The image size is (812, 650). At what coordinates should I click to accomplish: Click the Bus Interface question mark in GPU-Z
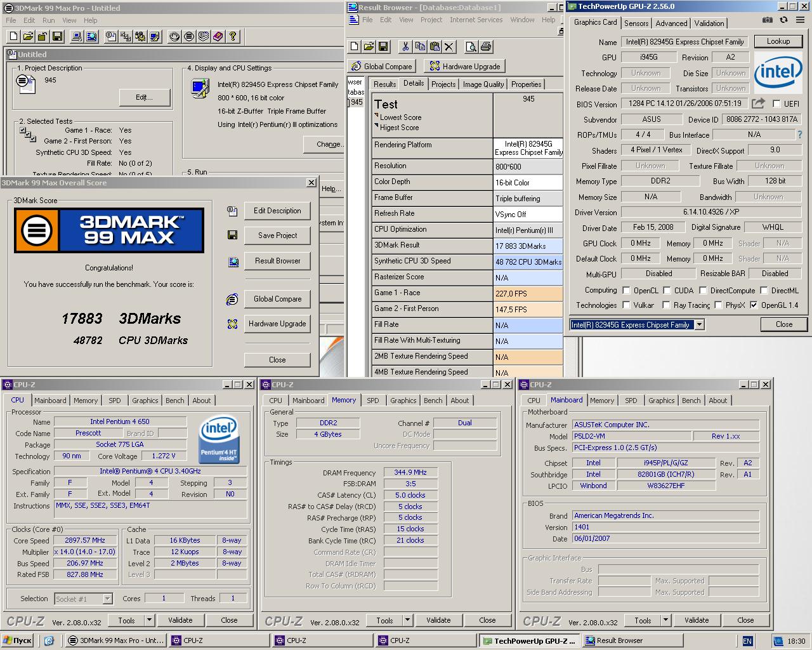pyautogui.click(x=799, y=135)
